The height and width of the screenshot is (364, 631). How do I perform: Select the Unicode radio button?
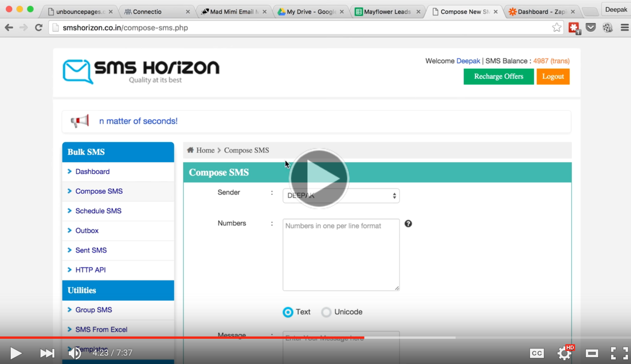326,312
